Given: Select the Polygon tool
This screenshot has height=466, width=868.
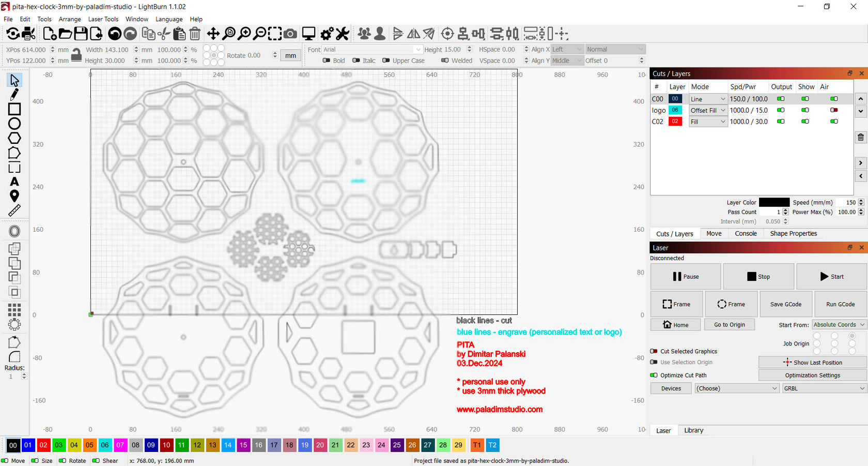Looking at the screenshot, I should pos(14,138).
